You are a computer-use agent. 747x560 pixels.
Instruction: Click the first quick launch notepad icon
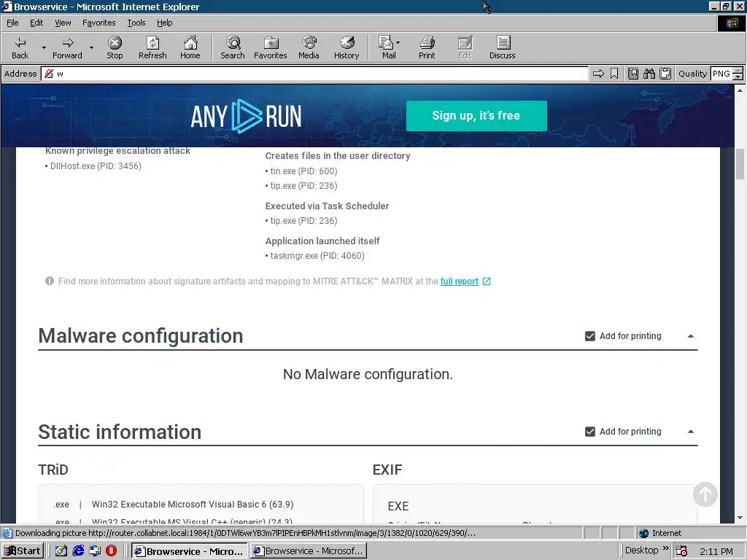61,551
